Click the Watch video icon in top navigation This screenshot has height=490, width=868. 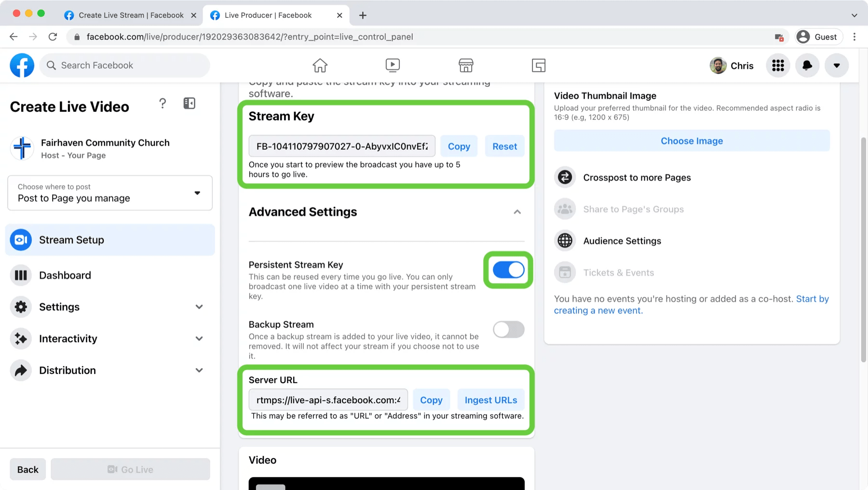click(x=393, y=65)
